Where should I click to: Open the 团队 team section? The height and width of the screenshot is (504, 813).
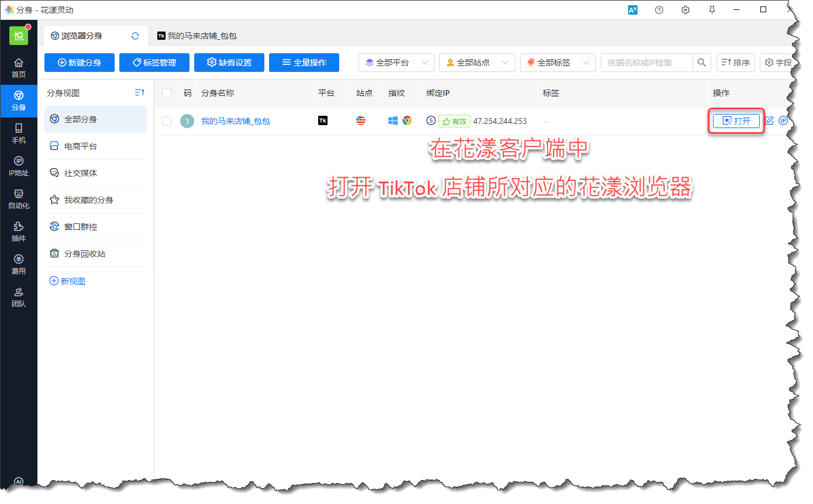pos(19,297)
